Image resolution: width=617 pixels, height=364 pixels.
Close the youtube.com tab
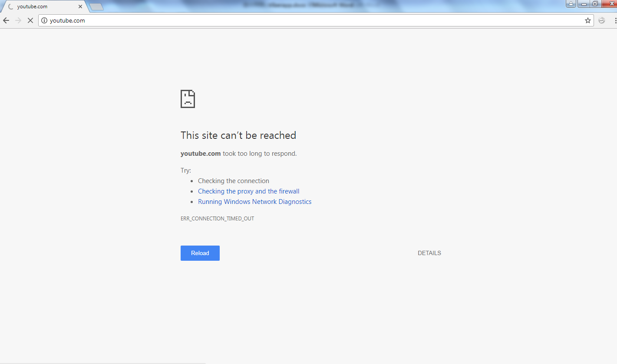(x=80, y=7)
